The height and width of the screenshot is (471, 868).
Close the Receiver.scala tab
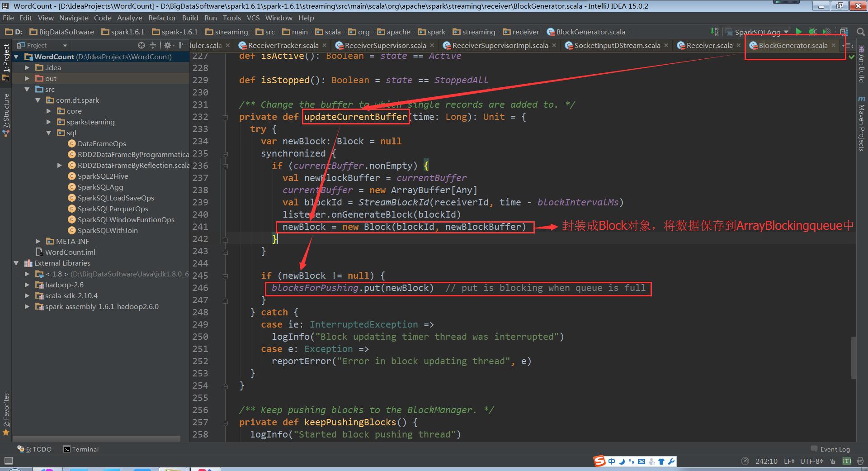coord(738,45)
